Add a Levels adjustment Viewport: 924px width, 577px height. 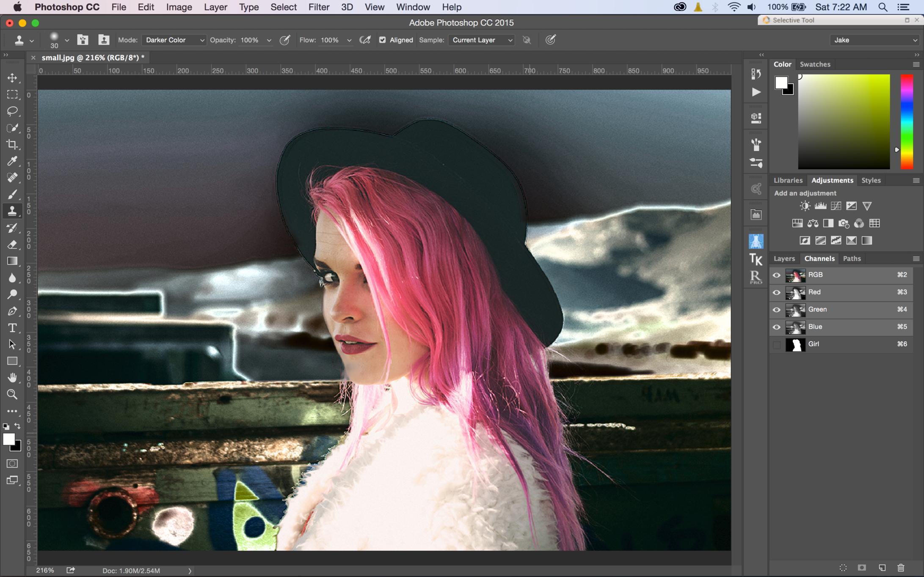tap(820, 206)
